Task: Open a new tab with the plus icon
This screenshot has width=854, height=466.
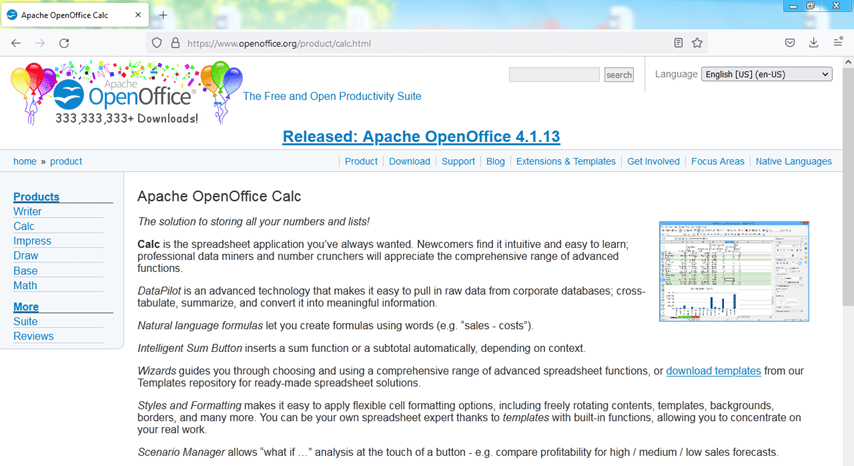Action: 163,15
